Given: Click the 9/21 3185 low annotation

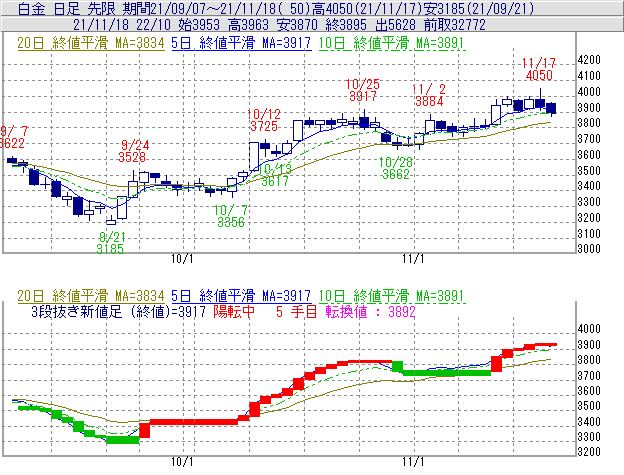Looking at the screenshot, I should pos(111,243).
